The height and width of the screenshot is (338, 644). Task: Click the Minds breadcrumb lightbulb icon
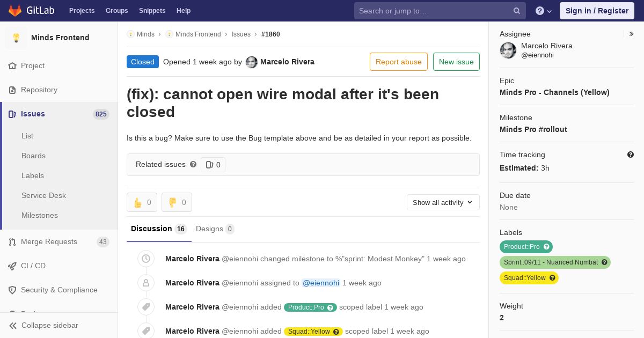(x=130, y=34)
